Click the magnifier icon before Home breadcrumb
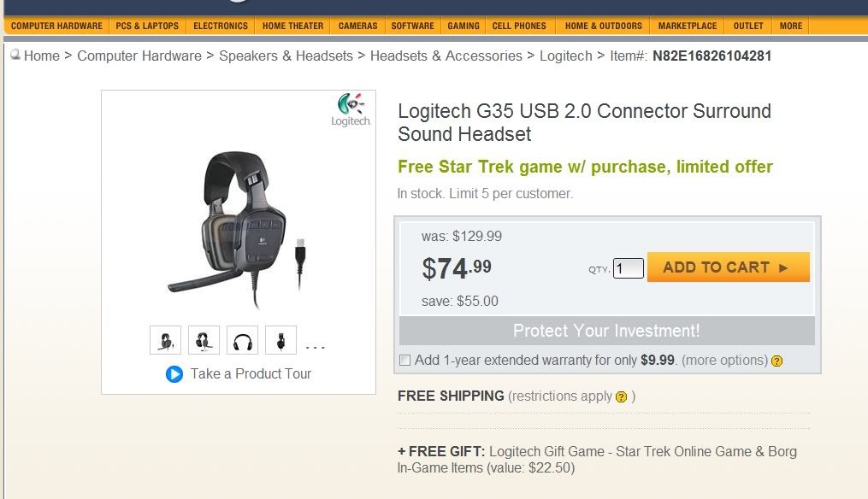The width and height of the screenshot is (868, 499). (14, 55)
